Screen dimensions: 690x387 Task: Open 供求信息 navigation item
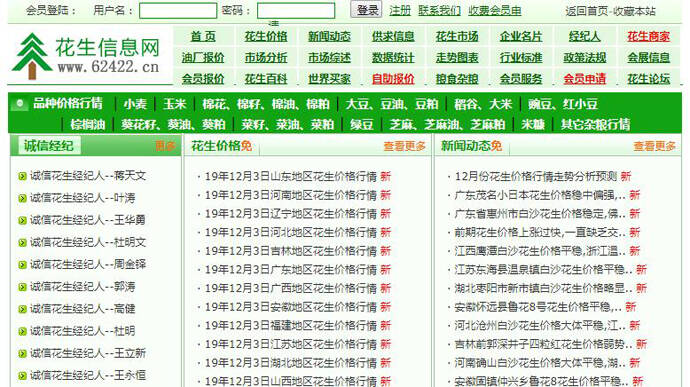tap(393, 37)
